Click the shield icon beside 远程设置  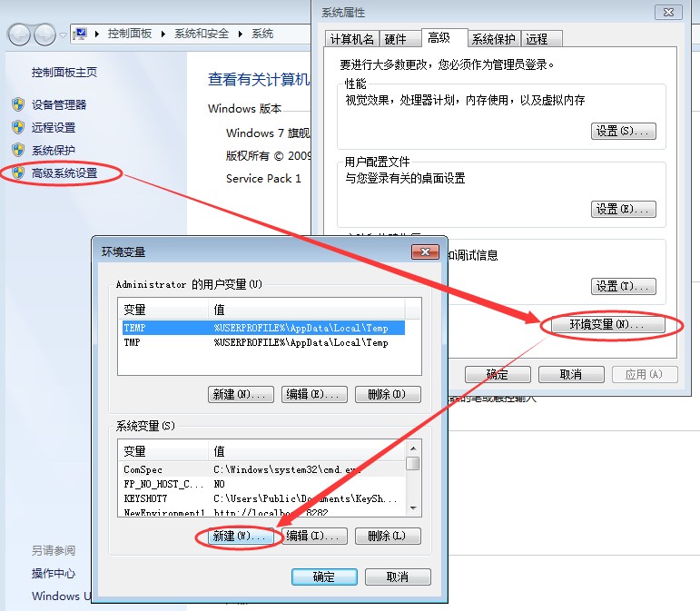17,127
